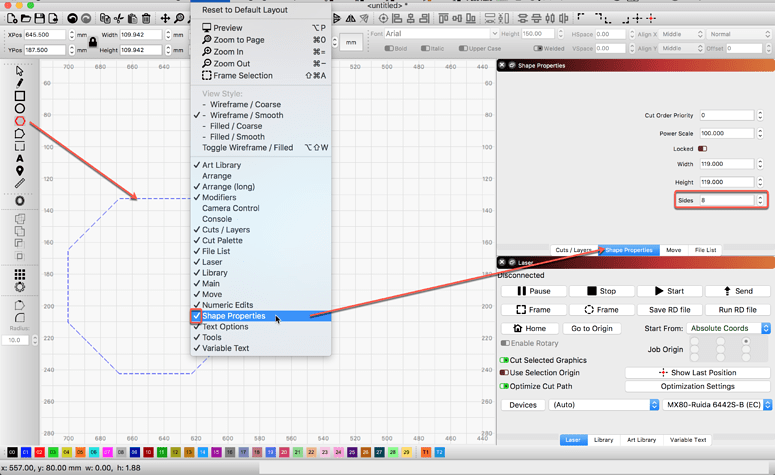Toggle Use Selection Origin switch
Image resolution: width=775 pixels, height=475 pixels.
pyautogui.click(x=504, y=373)
